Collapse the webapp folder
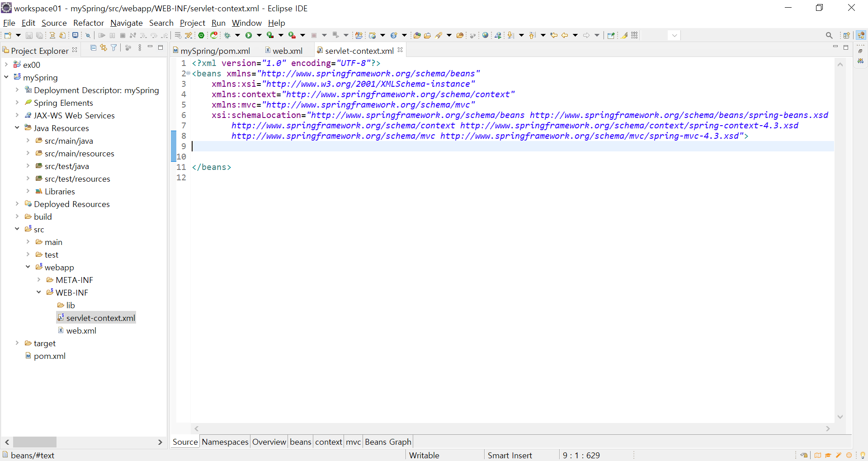Viewport: 868px width, 461px height. pyautogui.click(x=28, y=267)
